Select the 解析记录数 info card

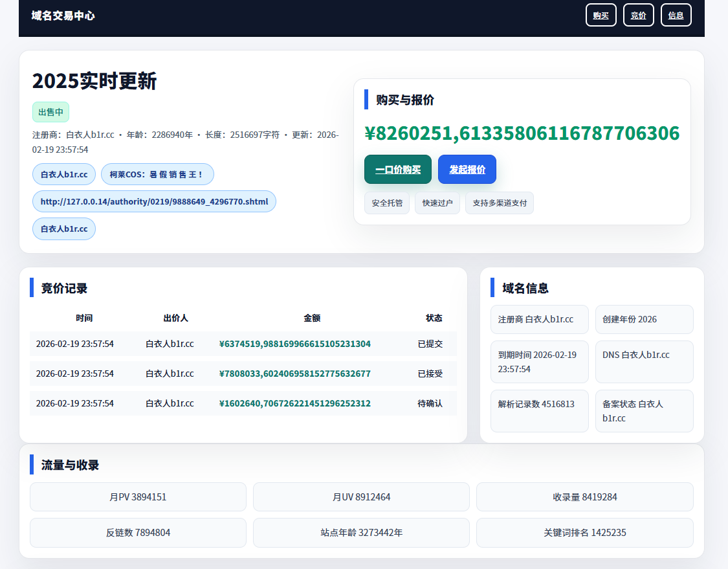coord(539,410)
